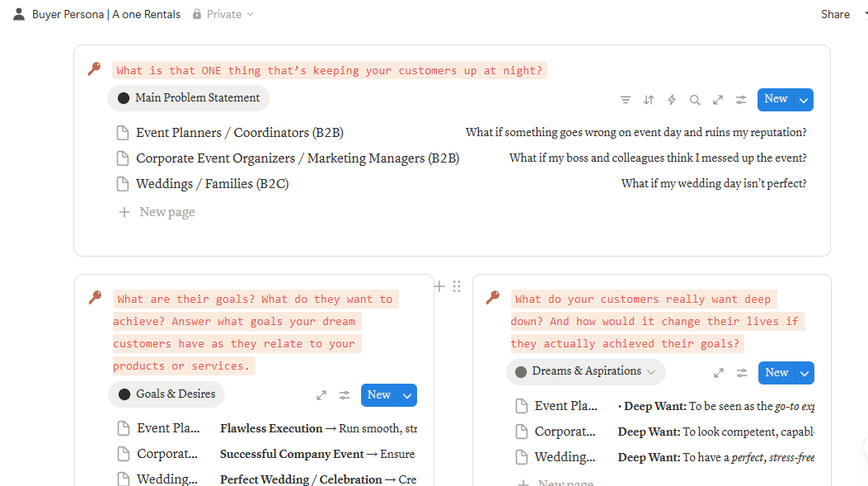Open Main Problem Statement database full page
Viewport: 868px width, 486px height.
coord(718,100)
